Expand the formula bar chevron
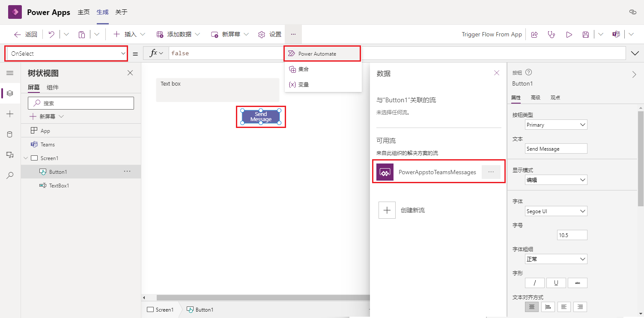Image resolution: width=644 pixels, height=318 pixels. [x=635, y=53]
